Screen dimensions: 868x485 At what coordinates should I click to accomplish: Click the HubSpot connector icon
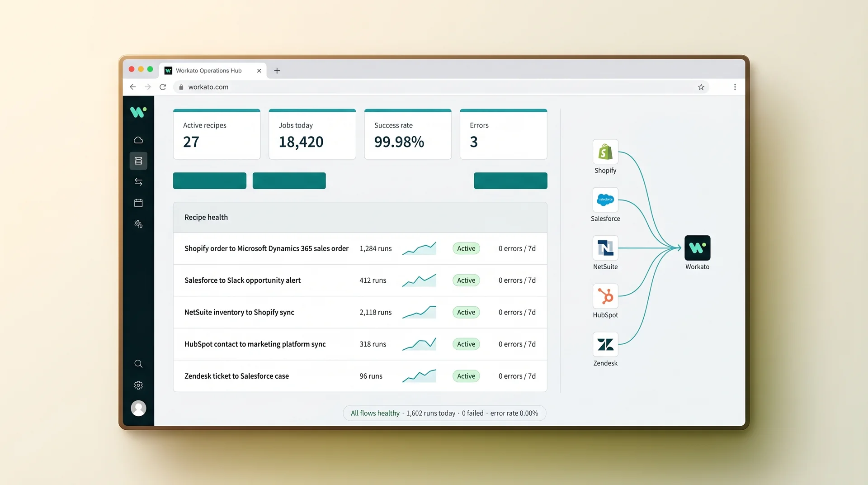click(605, 296)
